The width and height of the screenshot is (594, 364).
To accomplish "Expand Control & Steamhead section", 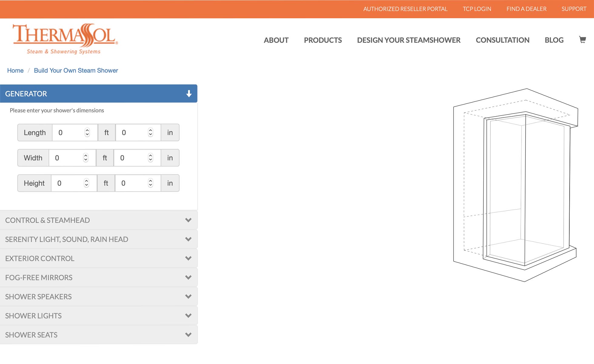I will (98, 220).
